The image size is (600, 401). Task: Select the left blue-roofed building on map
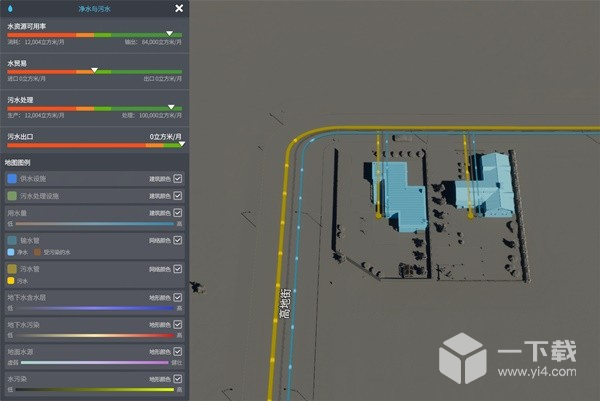(398, 195)
